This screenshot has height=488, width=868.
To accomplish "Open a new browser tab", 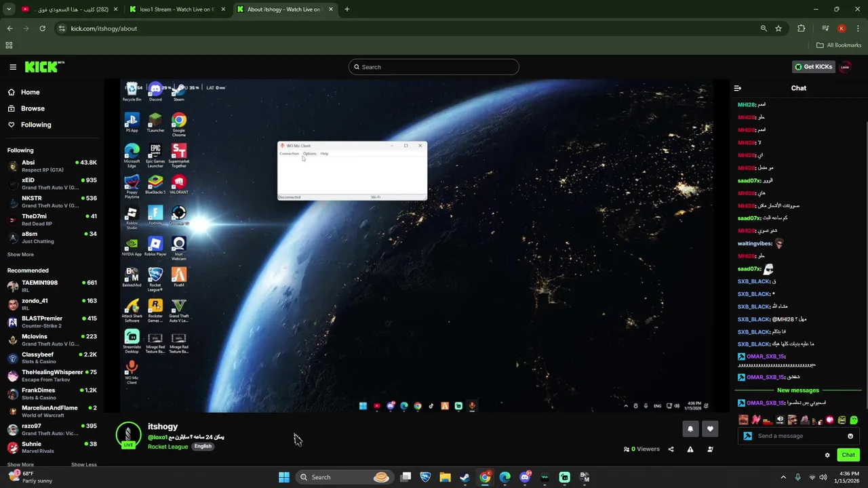I will [347, 9].
